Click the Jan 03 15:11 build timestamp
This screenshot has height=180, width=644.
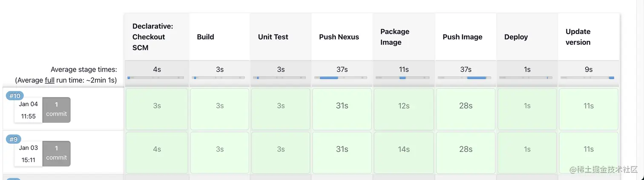[x=28, y=154]
